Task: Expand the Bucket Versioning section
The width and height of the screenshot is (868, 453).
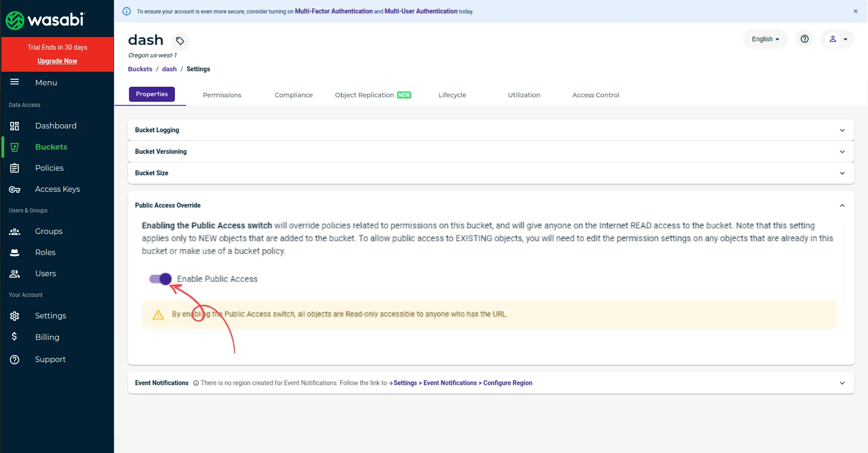Action: point(491,151)
